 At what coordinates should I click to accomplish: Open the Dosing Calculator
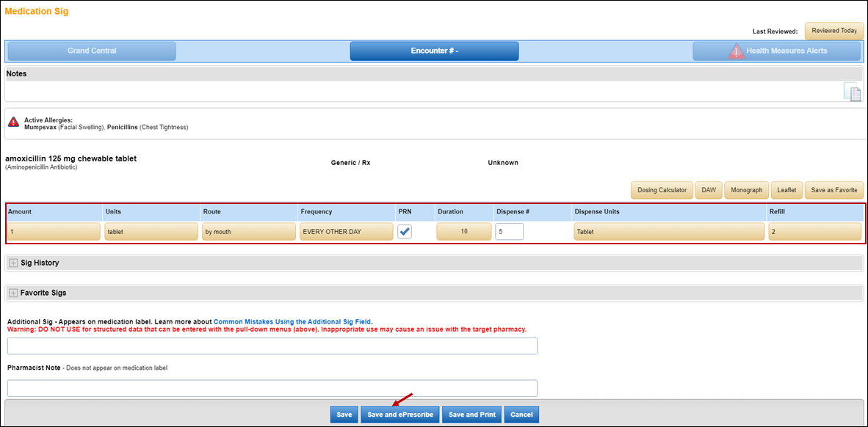pos(661,190)
